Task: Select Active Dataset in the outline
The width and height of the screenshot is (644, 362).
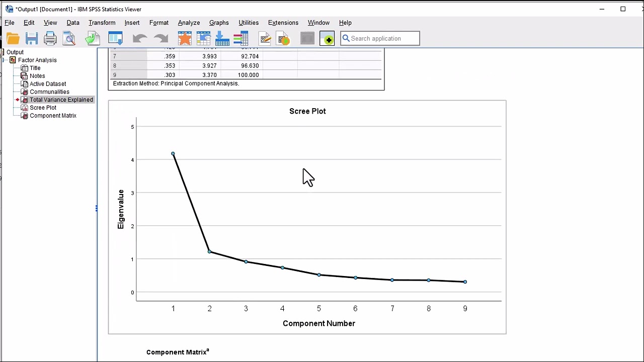Action: (x=48, y=84)
